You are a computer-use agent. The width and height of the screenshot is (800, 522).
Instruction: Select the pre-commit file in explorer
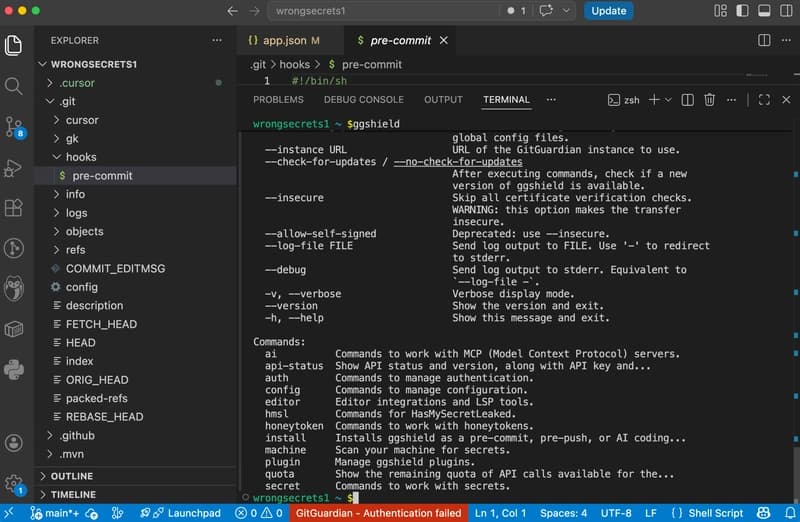pos(136,176)
